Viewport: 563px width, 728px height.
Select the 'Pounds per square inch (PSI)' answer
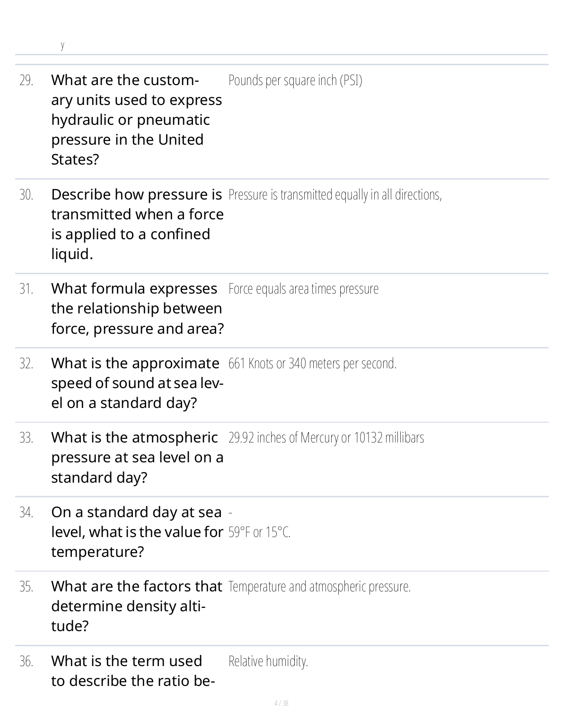[295, 80]
